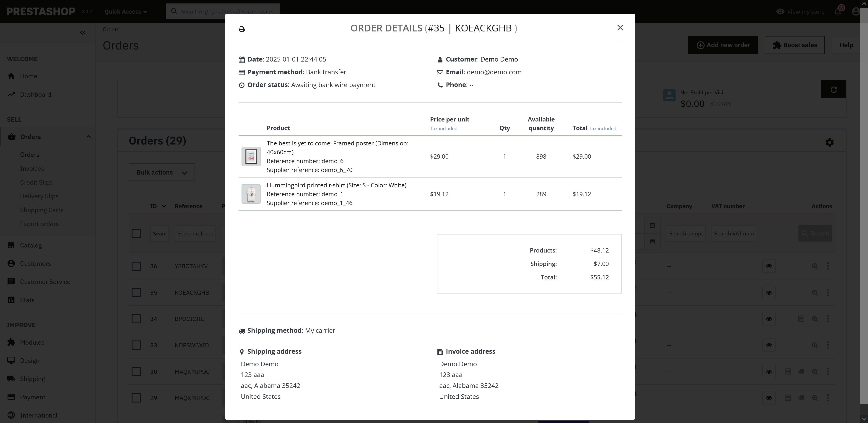Open Delivery Slips submenu item
868x423 pixels.
(39, 196)
